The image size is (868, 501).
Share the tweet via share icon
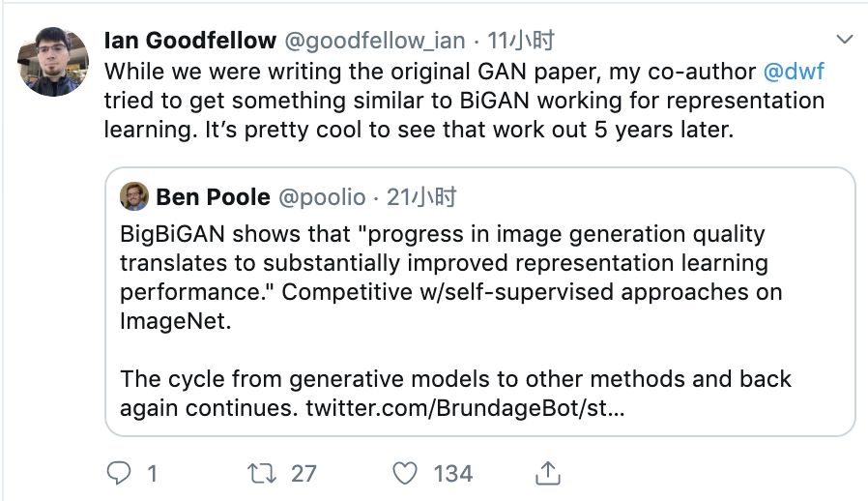[x=548, y=473]
